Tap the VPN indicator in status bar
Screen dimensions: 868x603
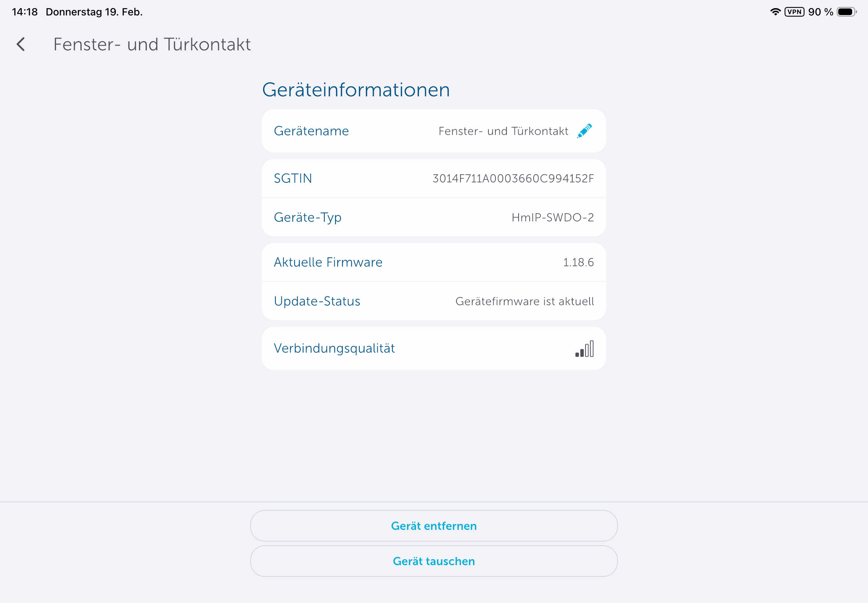pos(794,12)
